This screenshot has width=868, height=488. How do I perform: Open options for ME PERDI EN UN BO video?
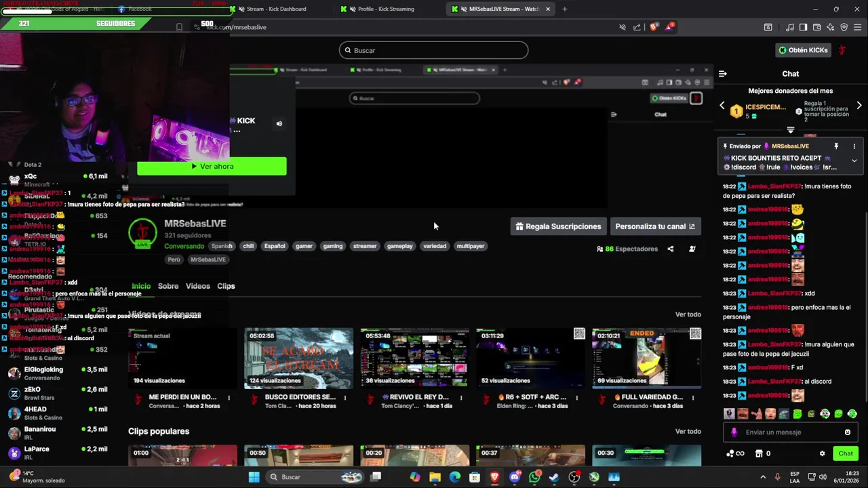click(x=229, y=398)
